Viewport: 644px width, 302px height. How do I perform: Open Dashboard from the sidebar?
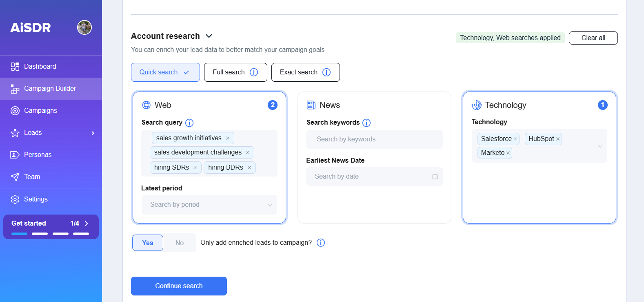pos(40,66)
